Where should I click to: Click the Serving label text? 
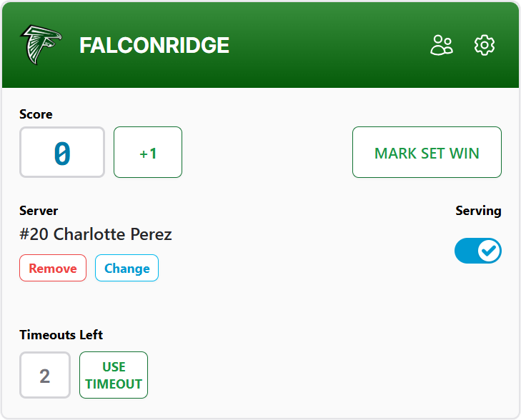(478, 211)
